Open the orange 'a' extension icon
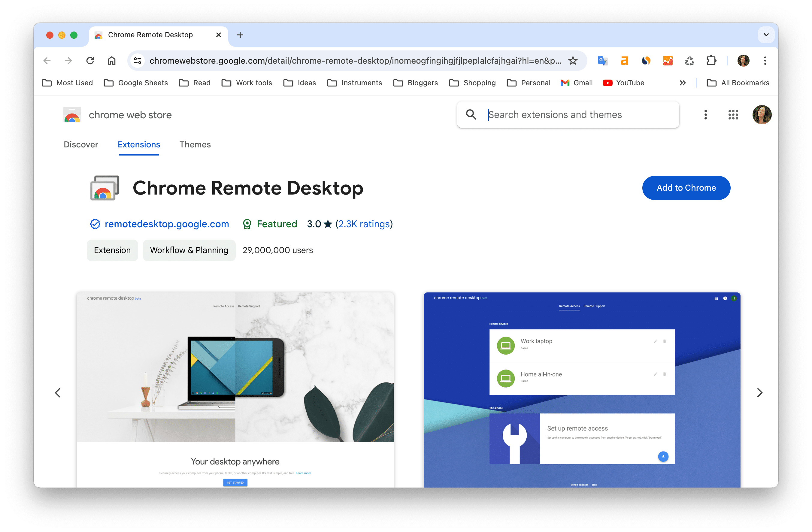This screenshot has width=812, height=532. (x=624, y=61)
